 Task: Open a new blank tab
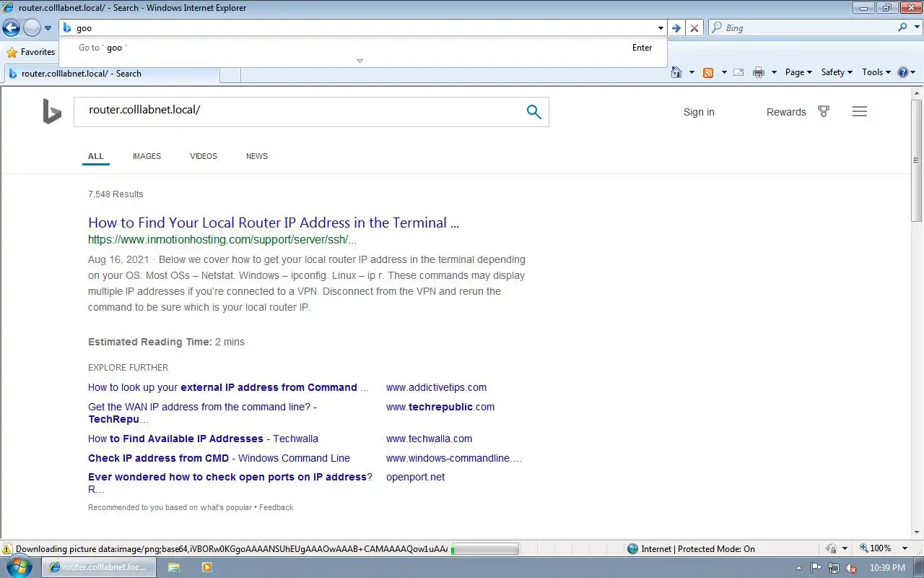tap(230, 74)
